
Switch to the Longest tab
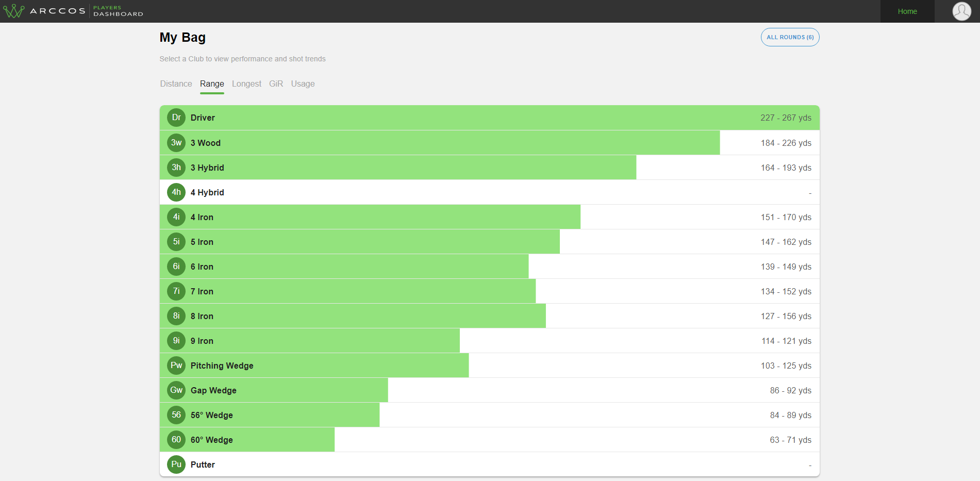246,84
